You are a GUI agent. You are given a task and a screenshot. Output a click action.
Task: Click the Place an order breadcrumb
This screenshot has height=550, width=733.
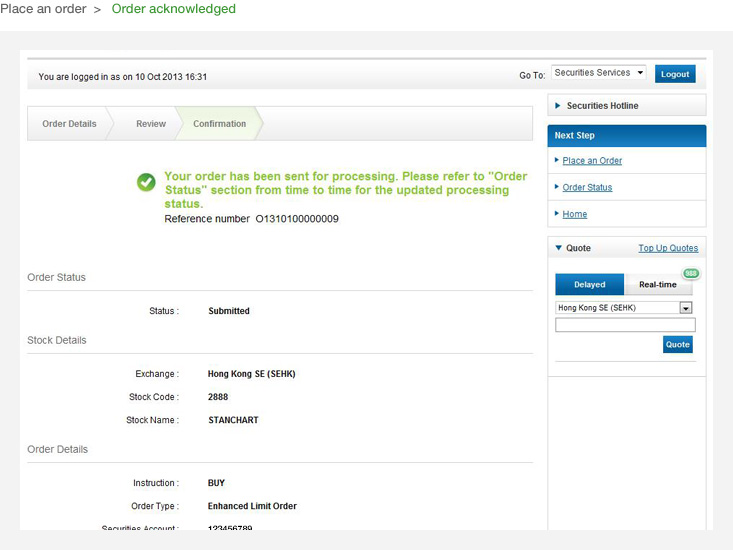click(43, 9)
